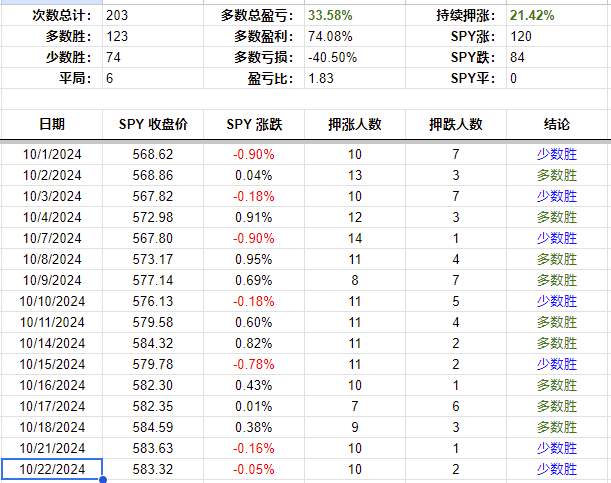Screen dimensions: 611x483
Task: Click the closing price 584.32
Action: [x=153, y=344]
